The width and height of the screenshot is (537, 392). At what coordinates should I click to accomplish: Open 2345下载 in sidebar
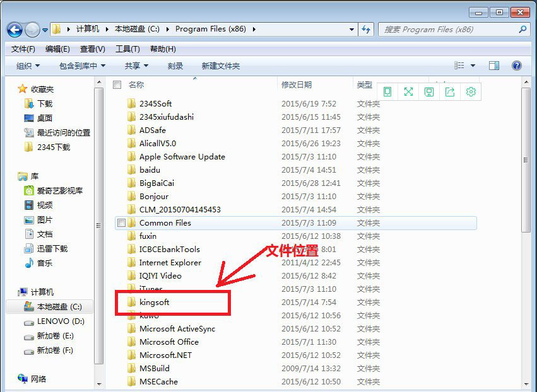47,147
